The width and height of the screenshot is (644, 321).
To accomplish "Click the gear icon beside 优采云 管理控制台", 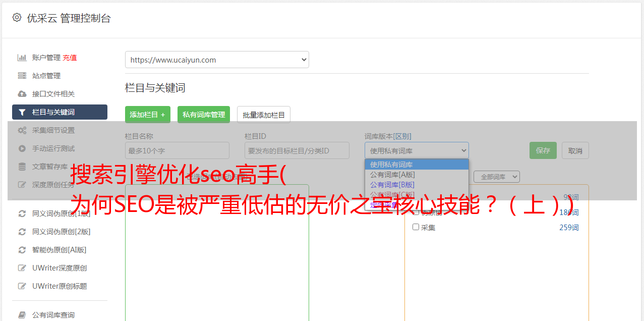I will click(x=17, y=18).
